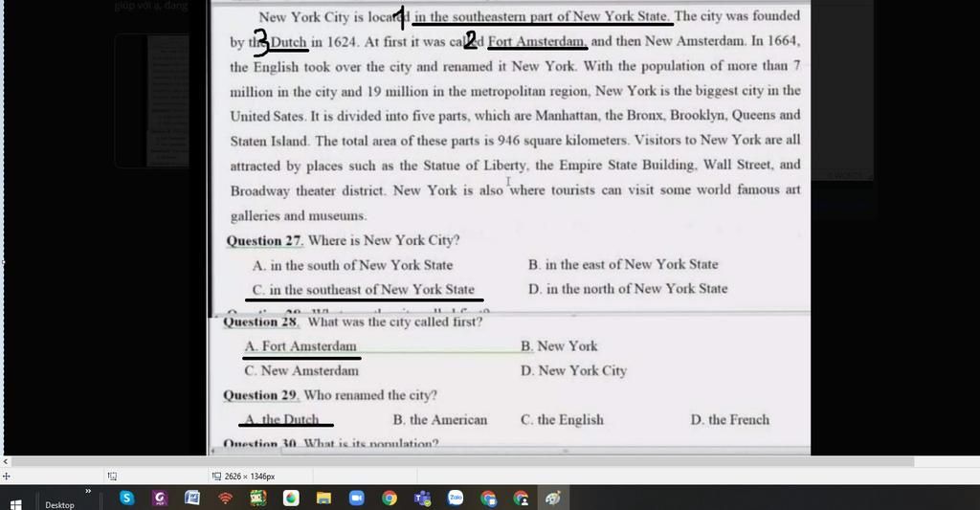Open second Chrome shortcut beside Zalo
Viewport: 980px width, 510px height.
point(488,499)
